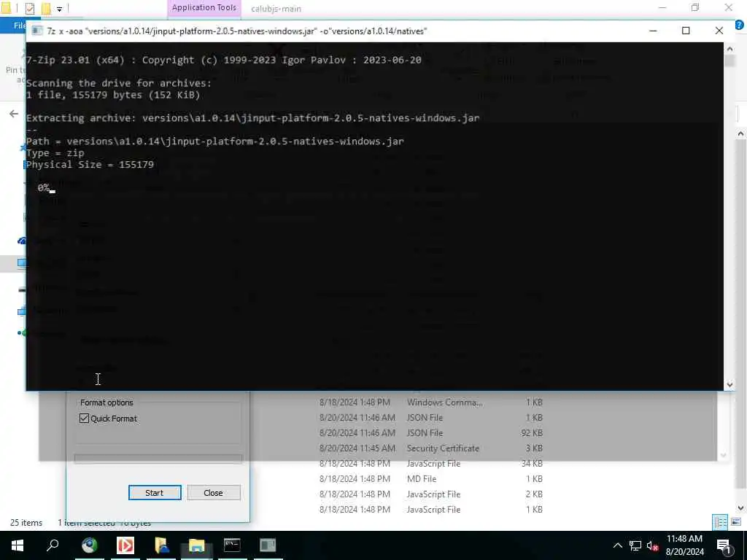Click the New folder icon in the Explorer quick access toolbar

[46, 8]
